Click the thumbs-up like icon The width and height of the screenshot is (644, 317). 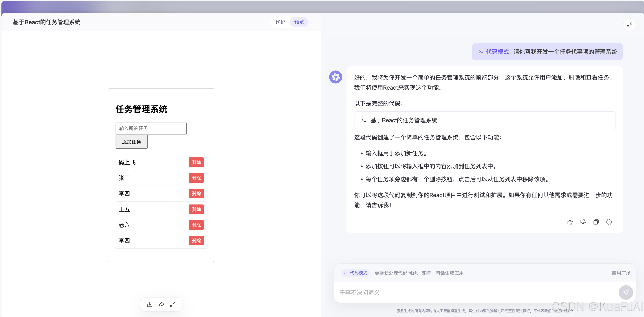pyautogui.click(x=570, y=222)
